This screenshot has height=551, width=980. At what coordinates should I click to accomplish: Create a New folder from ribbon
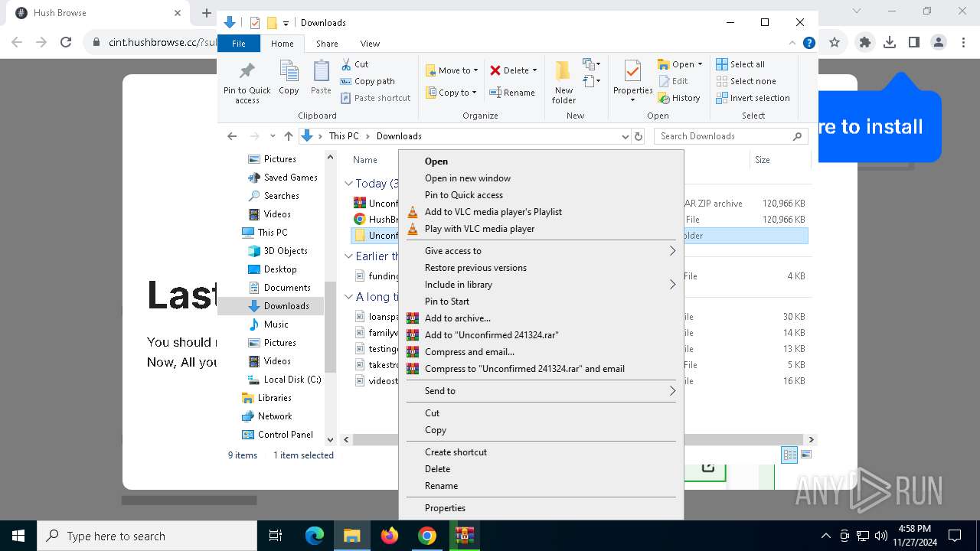click(563, 82)
